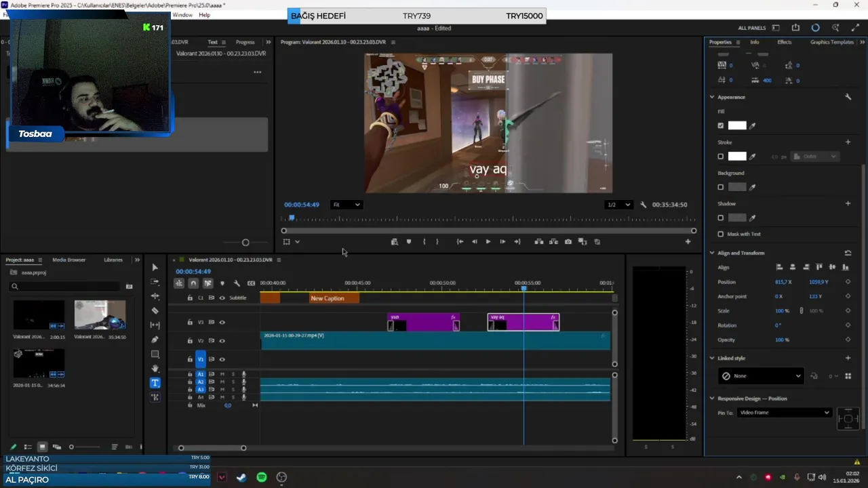Image resolution: width=868 pixels, height=488 pixels.
Task: Enable the Background checkbox
Action: pos(721,187)
